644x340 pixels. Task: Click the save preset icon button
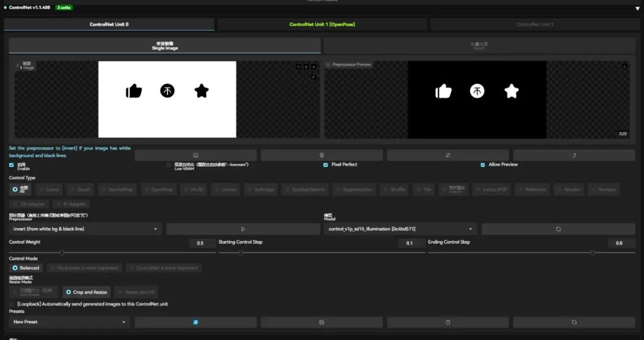(321, 322)
